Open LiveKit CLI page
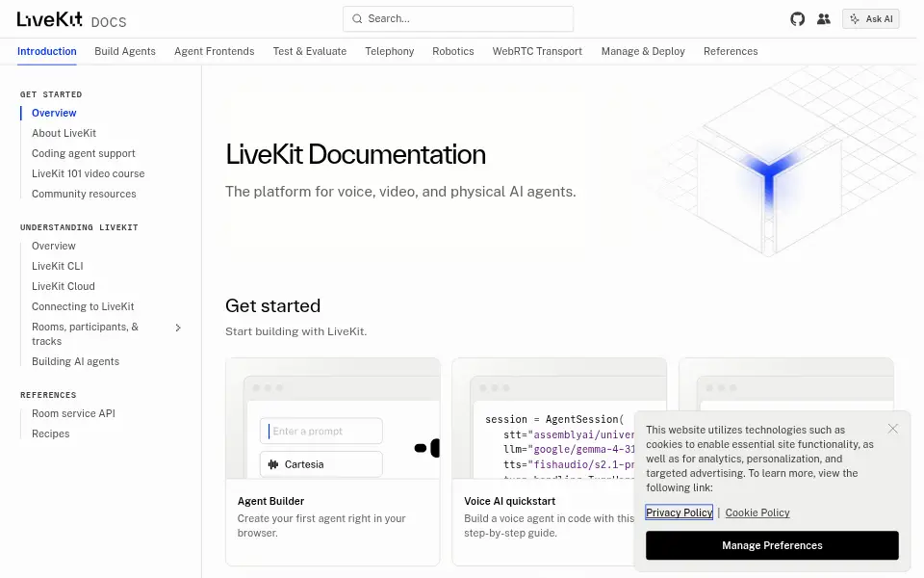Image resolution: width=924 pixels, height=578 pixels. coord(58,266)
